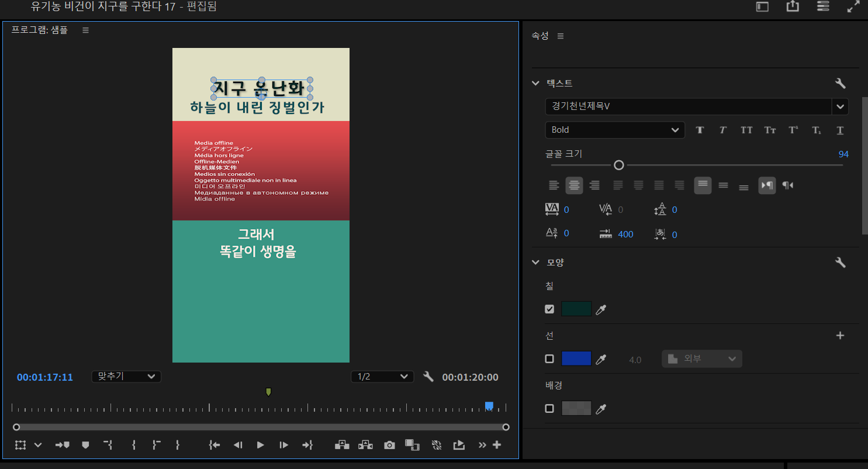Image resolution: width=868 pixels, height=469 pixels.
Task: Toggle Underline text style
Action: click(x=840, y=130)
